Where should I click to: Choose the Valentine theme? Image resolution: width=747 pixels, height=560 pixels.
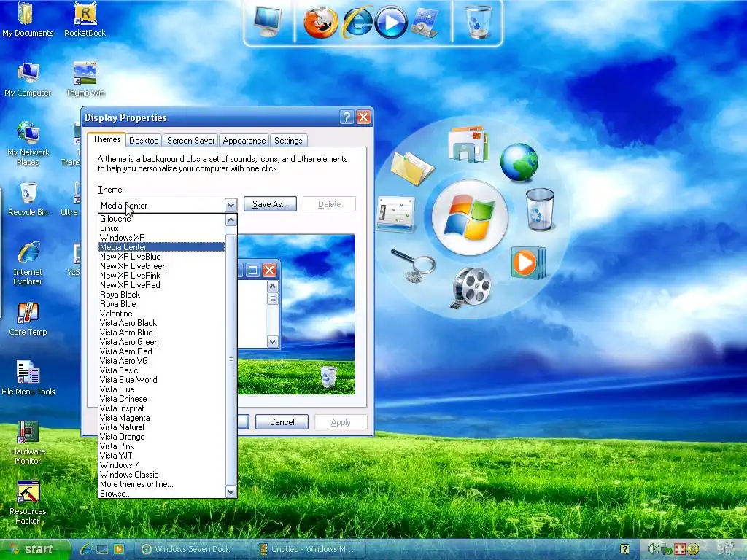click(161, 314)
